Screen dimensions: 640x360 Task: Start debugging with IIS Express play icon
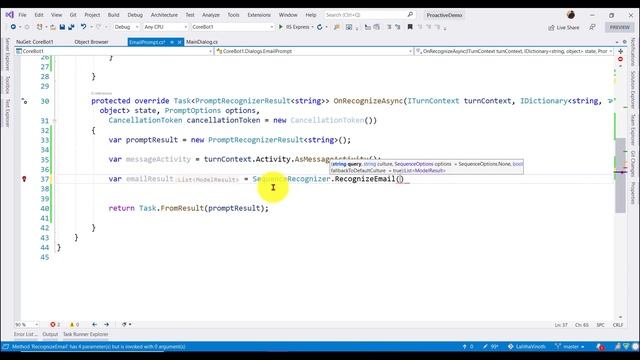[x=280, y=27]
